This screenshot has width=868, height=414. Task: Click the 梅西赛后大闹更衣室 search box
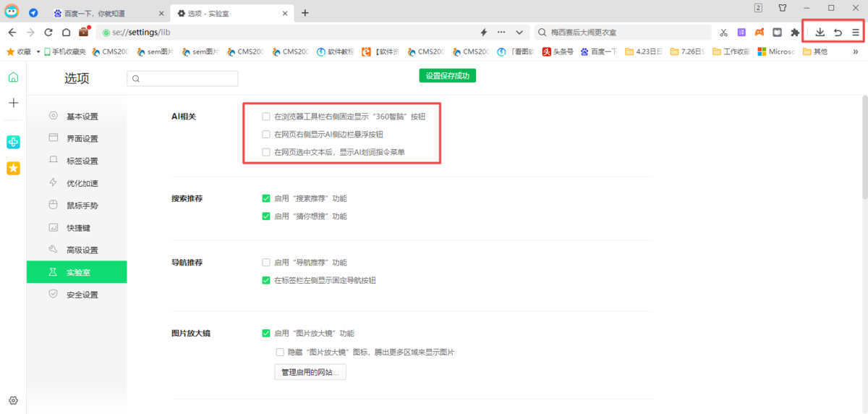(x=623, y=33)
